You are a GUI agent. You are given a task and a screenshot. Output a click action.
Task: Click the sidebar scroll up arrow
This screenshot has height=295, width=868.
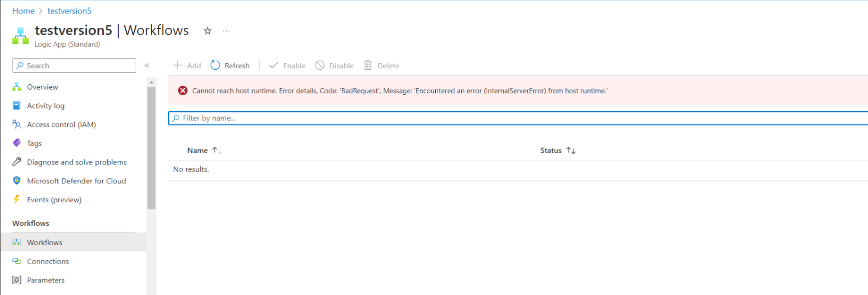[151, 82]
